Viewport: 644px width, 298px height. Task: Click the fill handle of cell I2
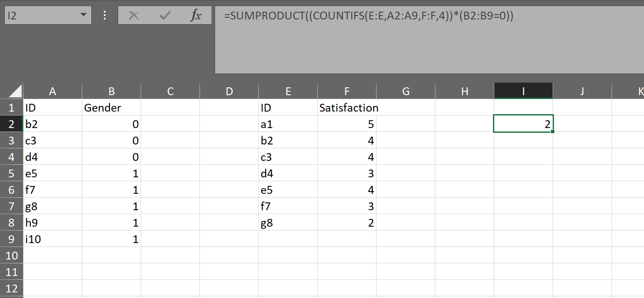click(553, 131)
